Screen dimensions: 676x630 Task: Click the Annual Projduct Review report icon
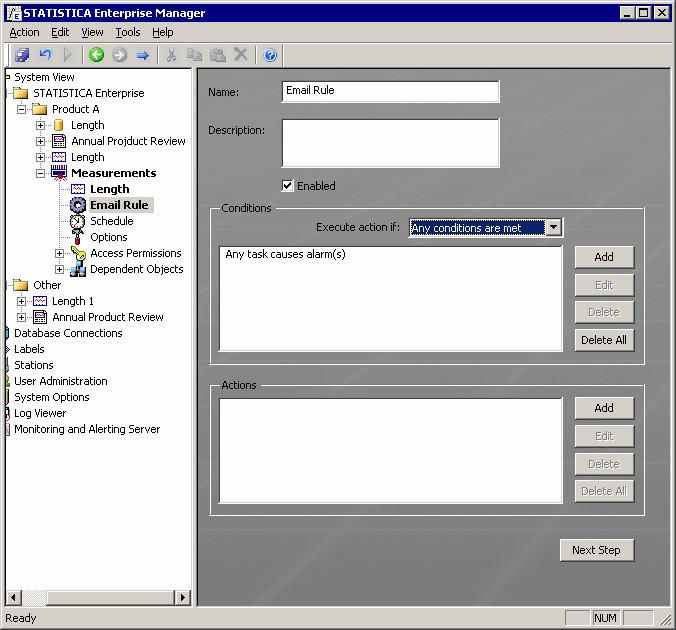click(59, 141)
